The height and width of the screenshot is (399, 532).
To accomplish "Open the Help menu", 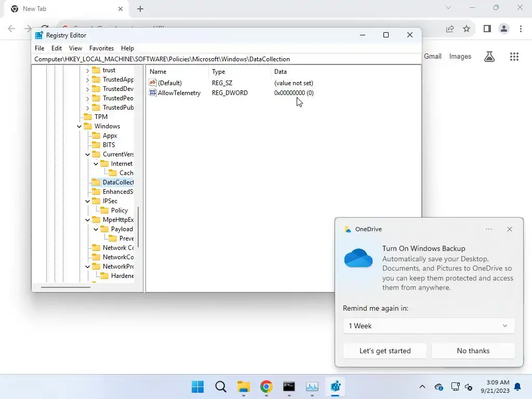I will click(x=128, y=48).
